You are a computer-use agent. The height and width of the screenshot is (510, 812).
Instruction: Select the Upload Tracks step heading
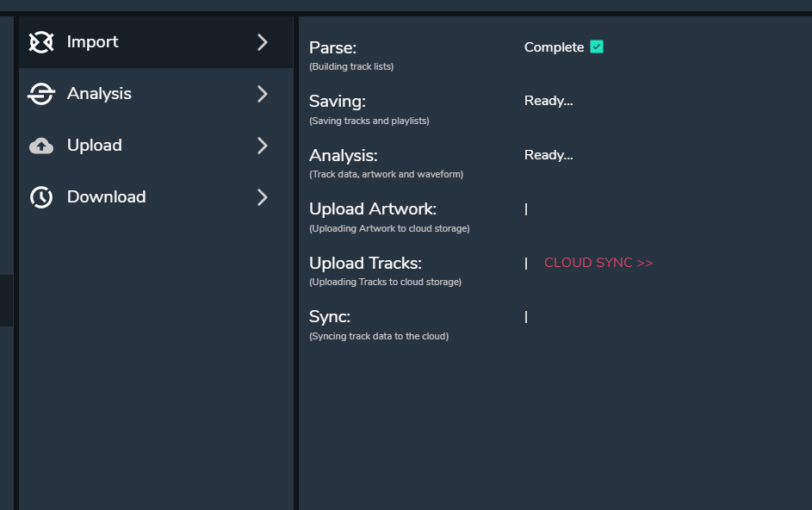365,263
